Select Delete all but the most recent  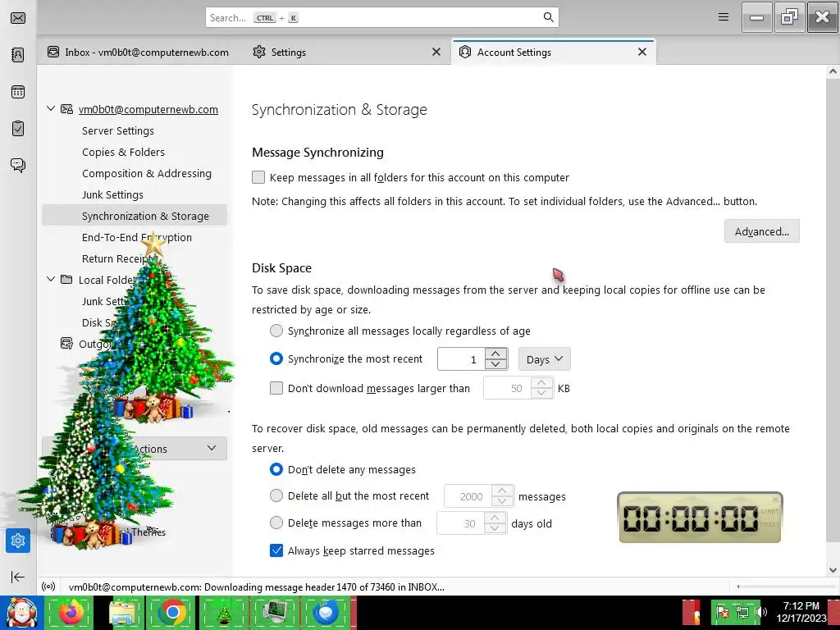tap(276, 495)
